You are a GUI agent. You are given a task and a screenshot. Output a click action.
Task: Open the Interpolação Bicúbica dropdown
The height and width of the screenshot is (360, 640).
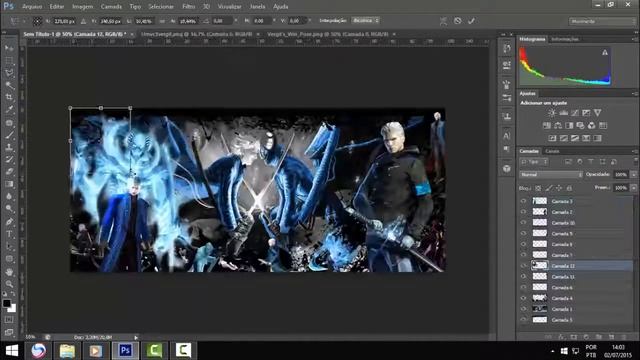click(x=366, y=20)
